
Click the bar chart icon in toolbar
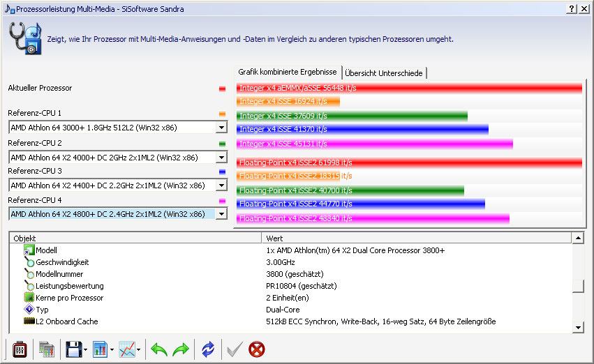[101, 349]
